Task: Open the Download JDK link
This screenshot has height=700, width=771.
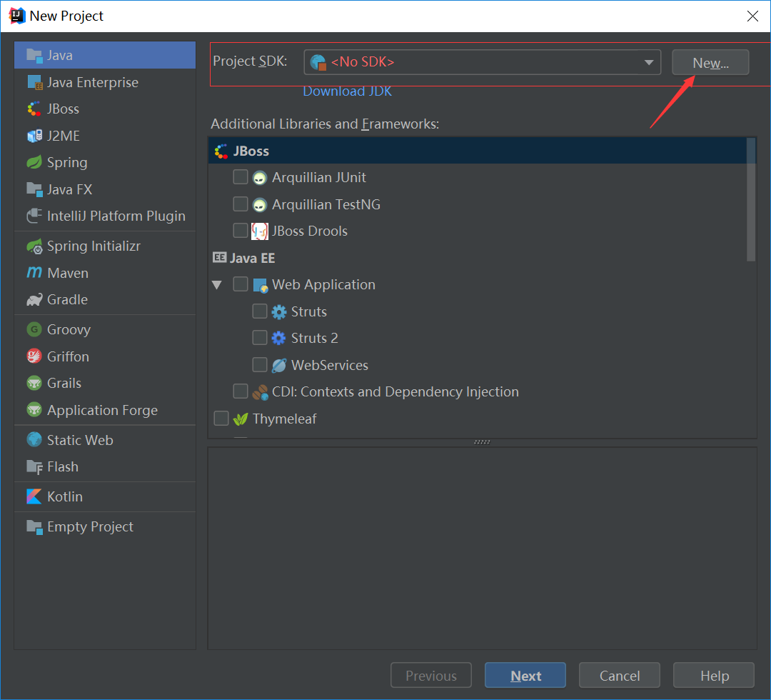Action: [x=347, y=91]
